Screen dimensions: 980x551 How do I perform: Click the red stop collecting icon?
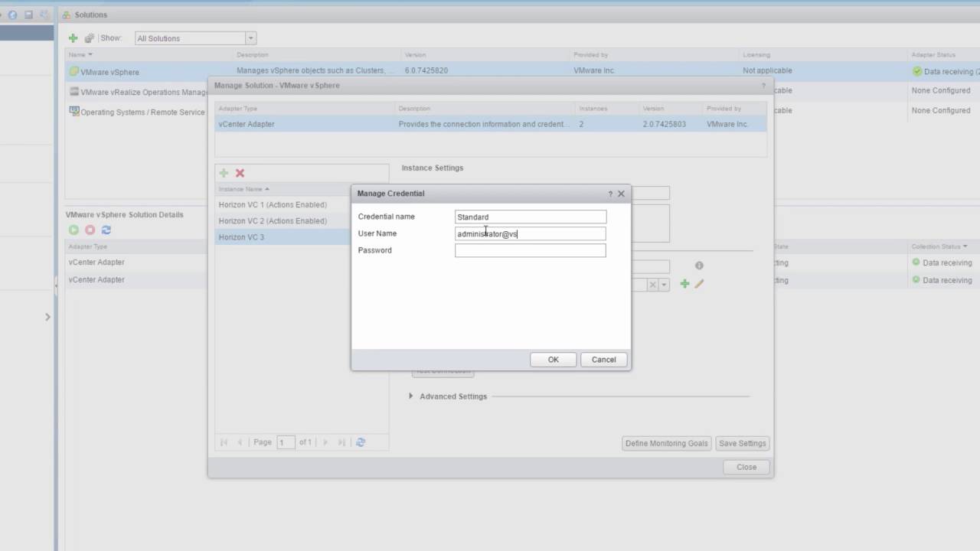(x=90, y=230)
